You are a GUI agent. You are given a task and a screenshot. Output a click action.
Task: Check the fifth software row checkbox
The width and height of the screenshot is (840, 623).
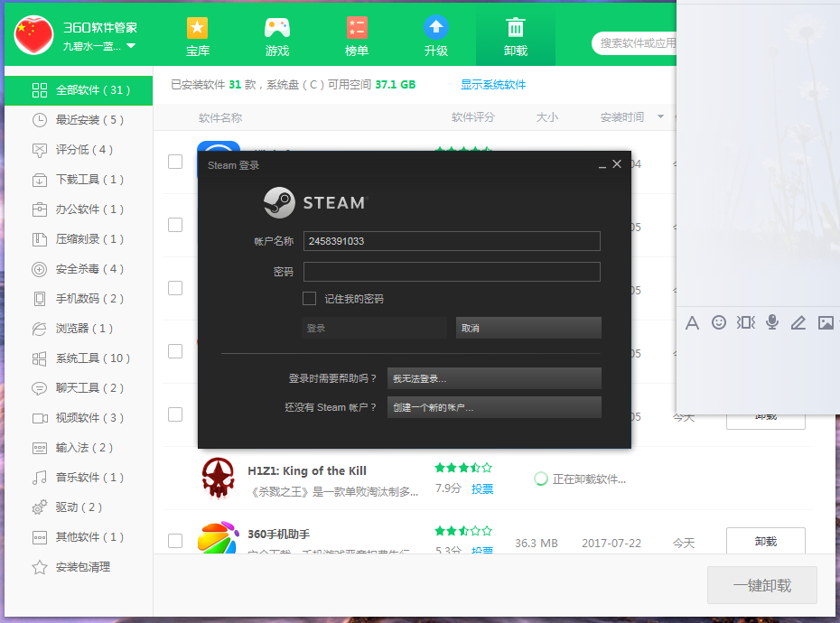[175, 414]
